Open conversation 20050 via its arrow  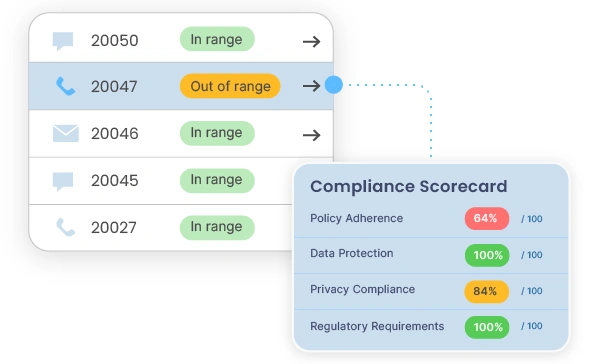[x=311, y=41]
